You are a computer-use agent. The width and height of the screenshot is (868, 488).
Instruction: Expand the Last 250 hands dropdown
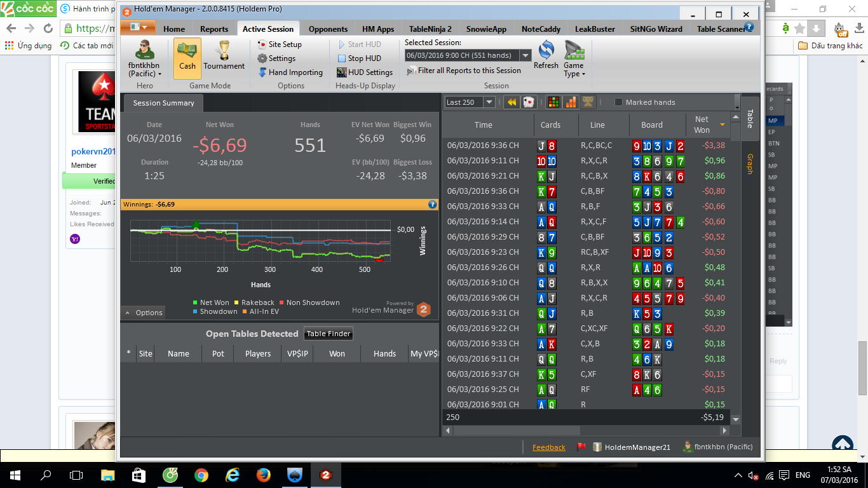coord(489,102)
